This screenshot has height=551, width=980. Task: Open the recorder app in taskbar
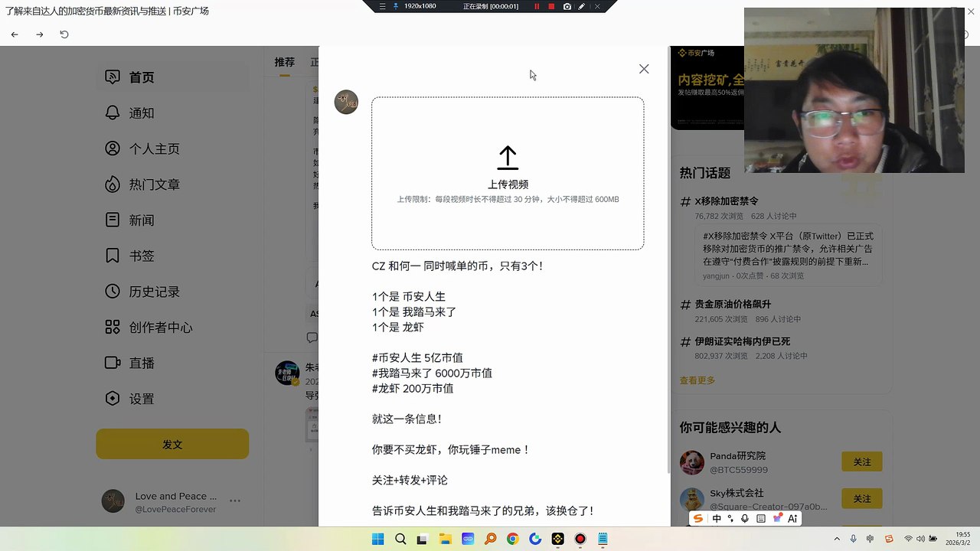(x=580, y=539)
